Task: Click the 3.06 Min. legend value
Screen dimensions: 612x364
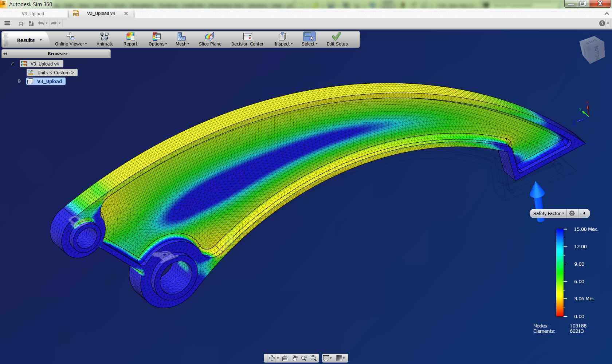Action: point(584,299)
